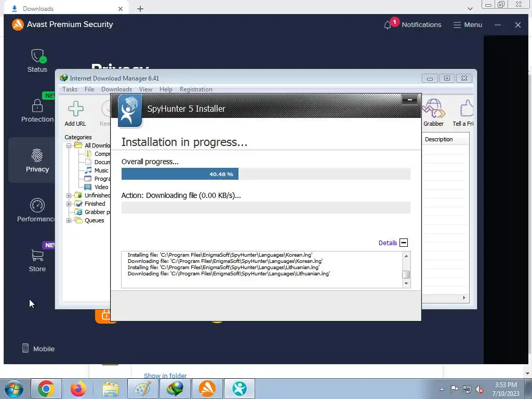The width and height of the screenshot is (532, 399).
Task: Open Downloads menu in IDM
Action: coord(116,89)
